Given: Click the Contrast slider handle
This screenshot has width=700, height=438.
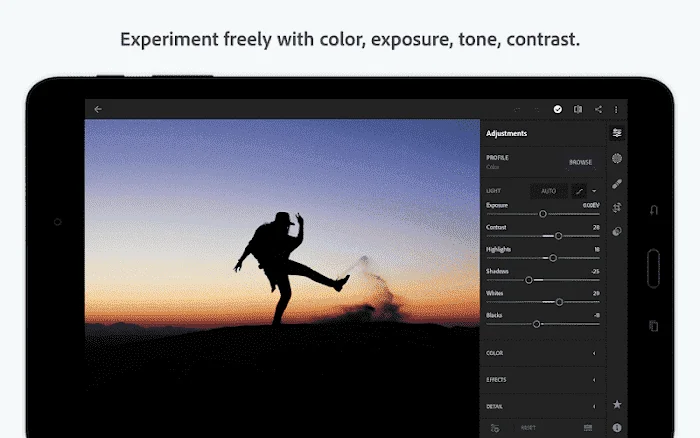Looking at the screenshot, I should (558, 236).
